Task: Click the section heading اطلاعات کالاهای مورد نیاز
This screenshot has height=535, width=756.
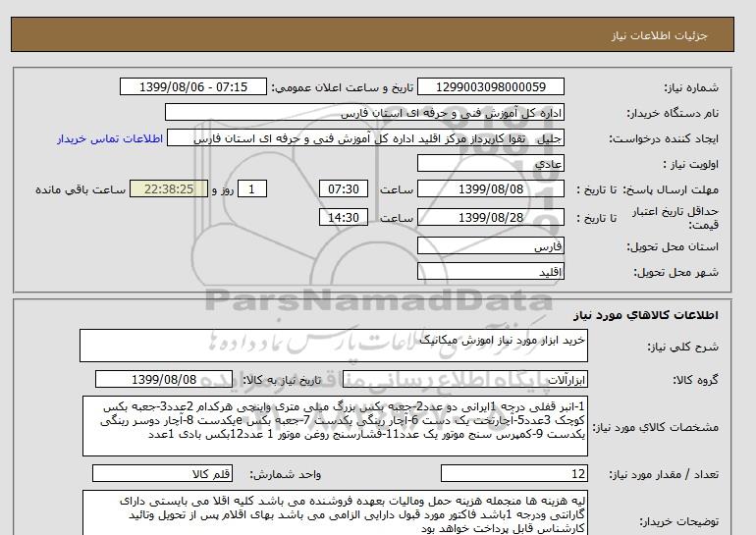Action: (646, 315)
